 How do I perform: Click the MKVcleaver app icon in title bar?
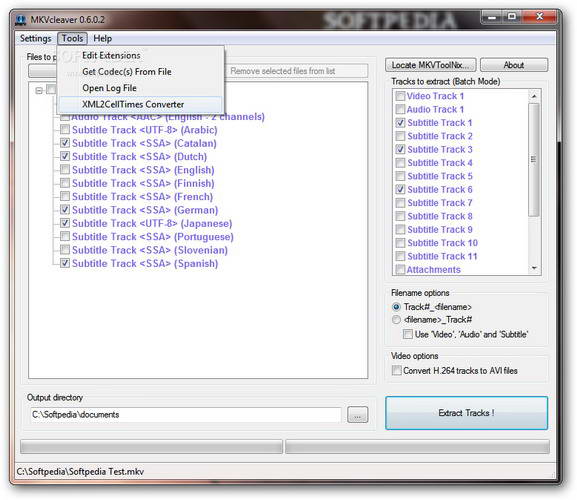[21, 19]
